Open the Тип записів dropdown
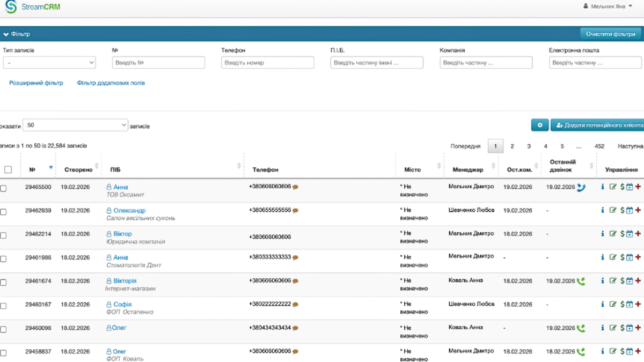This screenshot has width=644, height=362. point(49,63)
